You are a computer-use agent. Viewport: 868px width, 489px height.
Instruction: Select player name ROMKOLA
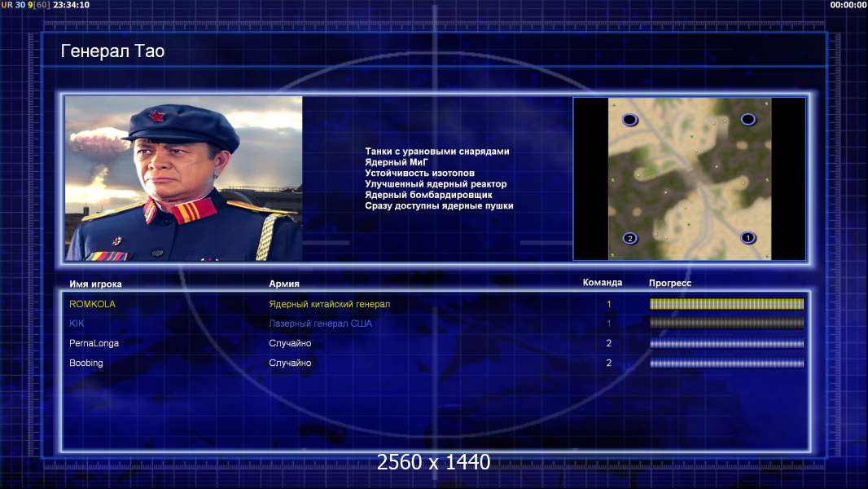[93, 304]
